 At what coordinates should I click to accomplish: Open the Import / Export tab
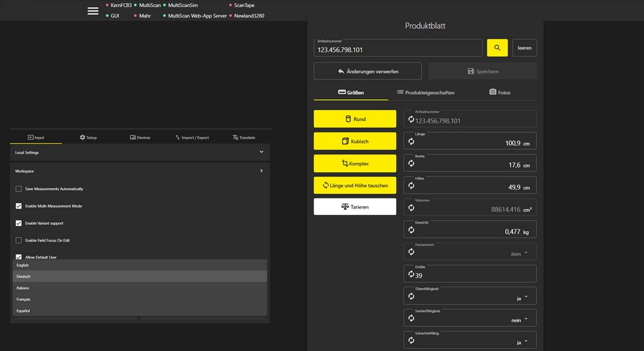(192, 137)
